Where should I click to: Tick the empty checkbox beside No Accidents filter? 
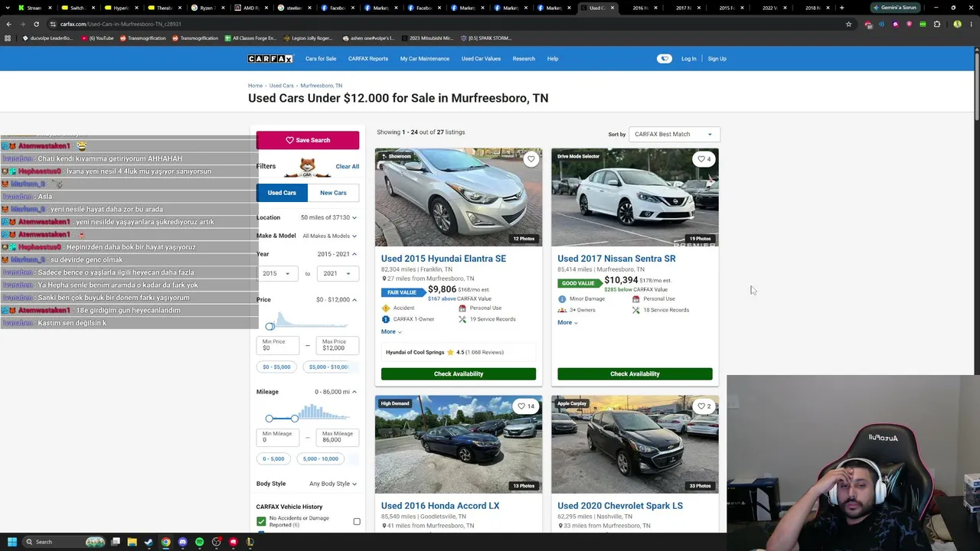coord(357,522)
